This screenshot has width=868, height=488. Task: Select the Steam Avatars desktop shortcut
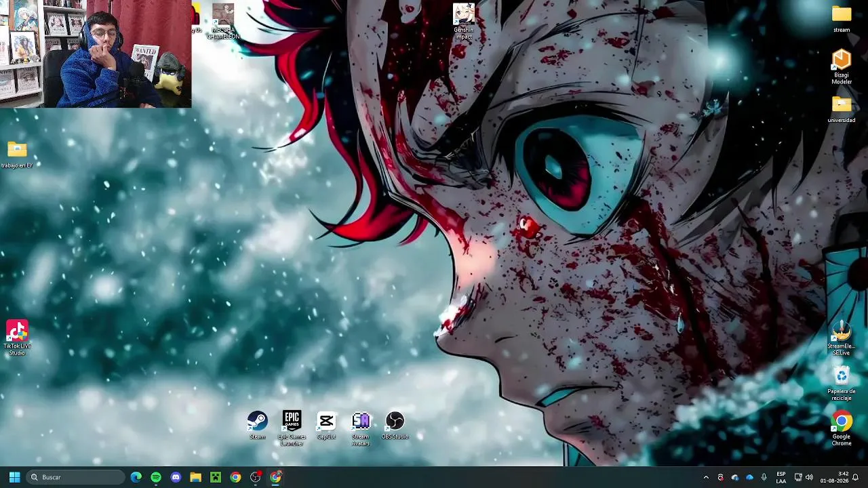[361, 428]
